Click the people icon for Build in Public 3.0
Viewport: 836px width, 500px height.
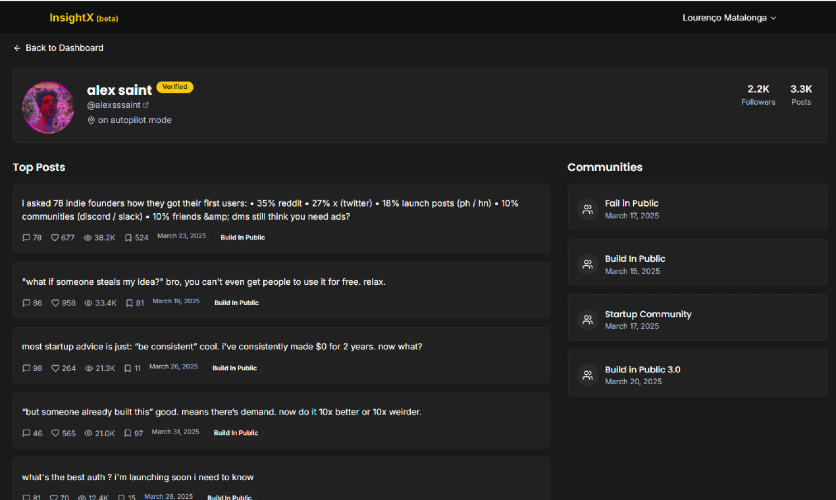[588, 375]
